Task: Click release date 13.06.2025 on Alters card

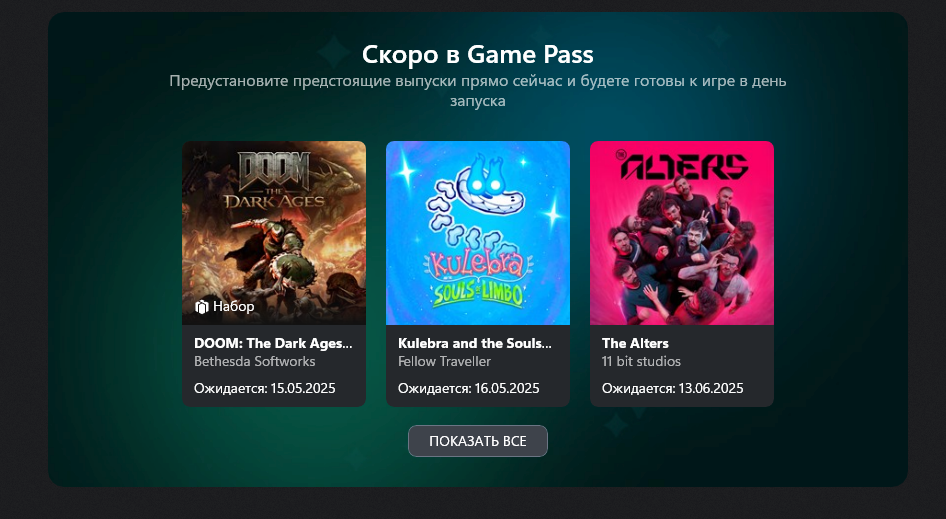Action: (x=711, y=388)
